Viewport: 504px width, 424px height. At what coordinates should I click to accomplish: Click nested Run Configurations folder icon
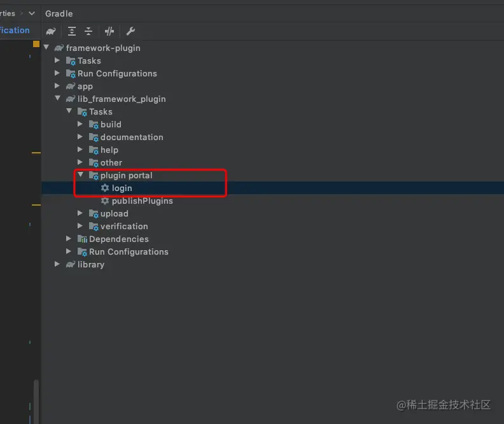pos(82,252)
